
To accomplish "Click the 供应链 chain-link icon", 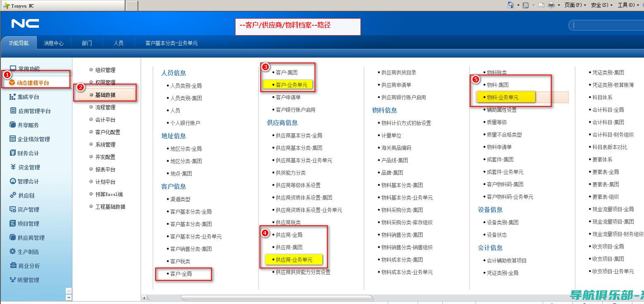I will click(x=13, y=195).
